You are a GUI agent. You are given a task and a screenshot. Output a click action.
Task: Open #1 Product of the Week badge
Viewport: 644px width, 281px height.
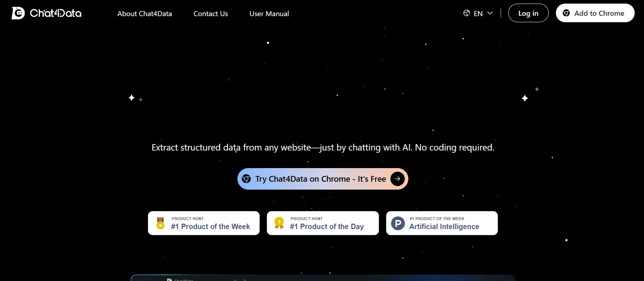204,223
